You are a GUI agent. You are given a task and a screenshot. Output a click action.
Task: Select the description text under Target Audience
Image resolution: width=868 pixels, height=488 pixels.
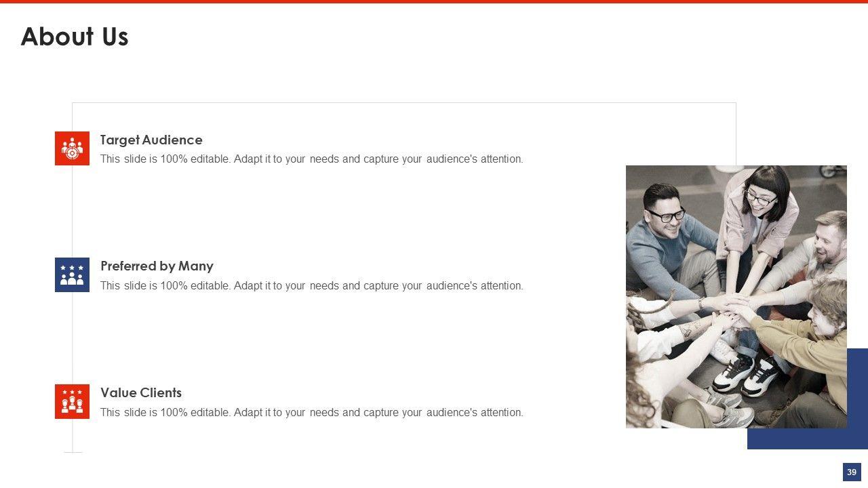pos(311,159)
